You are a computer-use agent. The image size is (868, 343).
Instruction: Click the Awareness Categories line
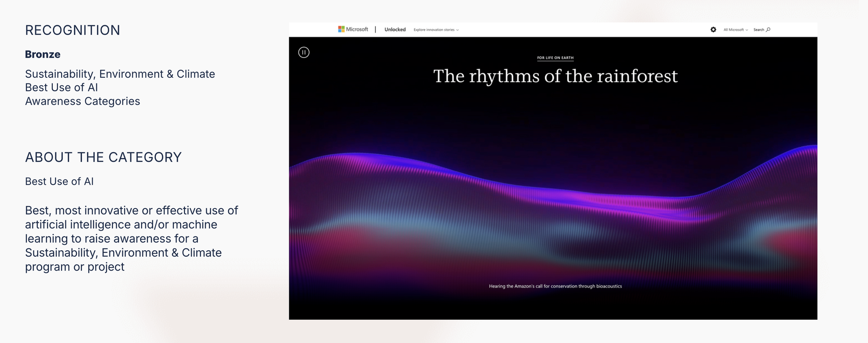click(83, 101)
